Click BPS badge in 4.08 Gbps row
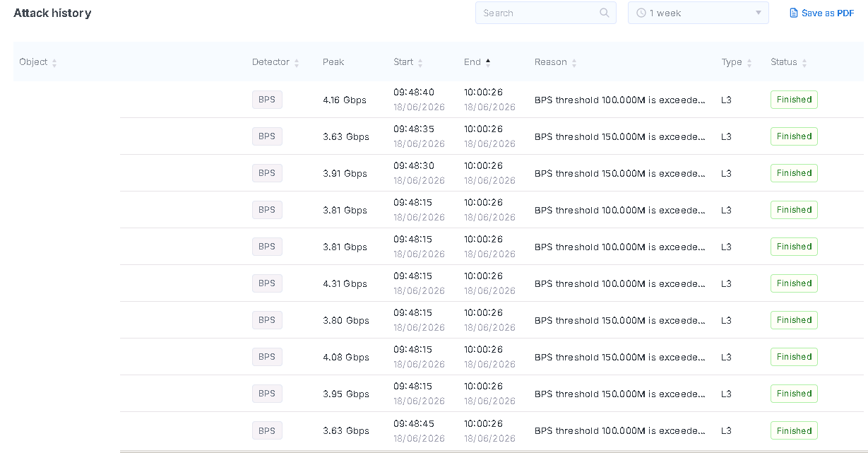The width and height of the screenshot is (868, 453). click(267, 357)
